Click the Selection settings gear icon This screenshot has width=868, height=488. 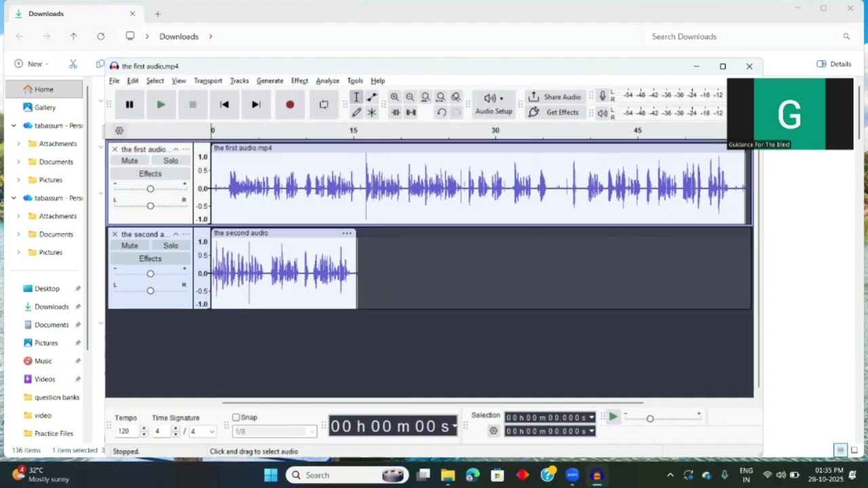(x=493, y=431)
